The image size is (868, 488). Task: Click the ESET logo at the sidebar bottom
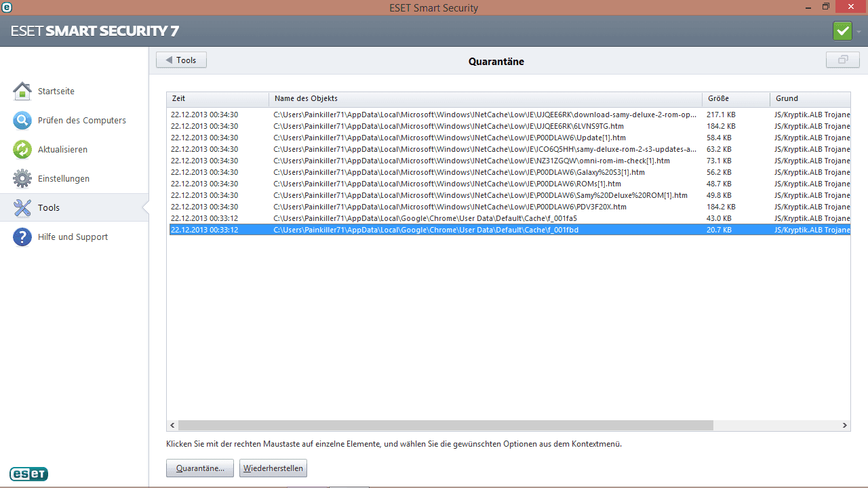pos(28,474)
